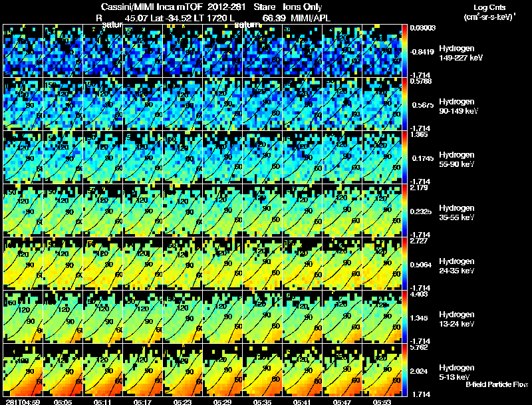The height and width of the screenshot is (405, 532).
Task: Click the color scale bar beside 5-13 keV row
Action: [404, 370]
